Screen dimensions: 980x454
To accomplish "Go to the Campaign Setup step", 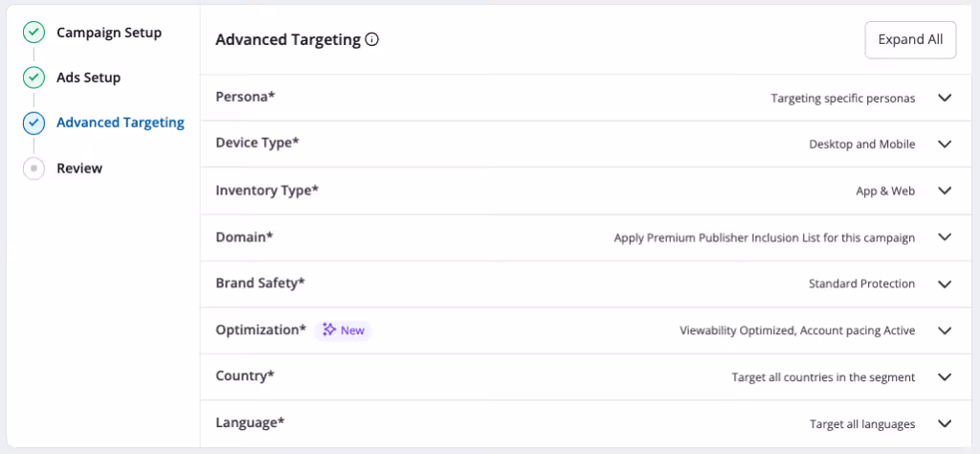I will point(109,33).
